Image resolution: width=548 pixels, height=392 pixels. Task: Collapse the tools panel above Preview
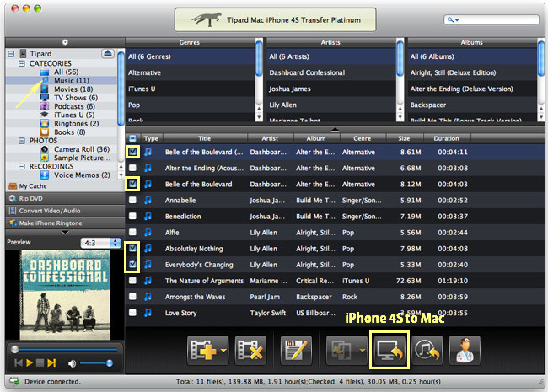point(65,233)
